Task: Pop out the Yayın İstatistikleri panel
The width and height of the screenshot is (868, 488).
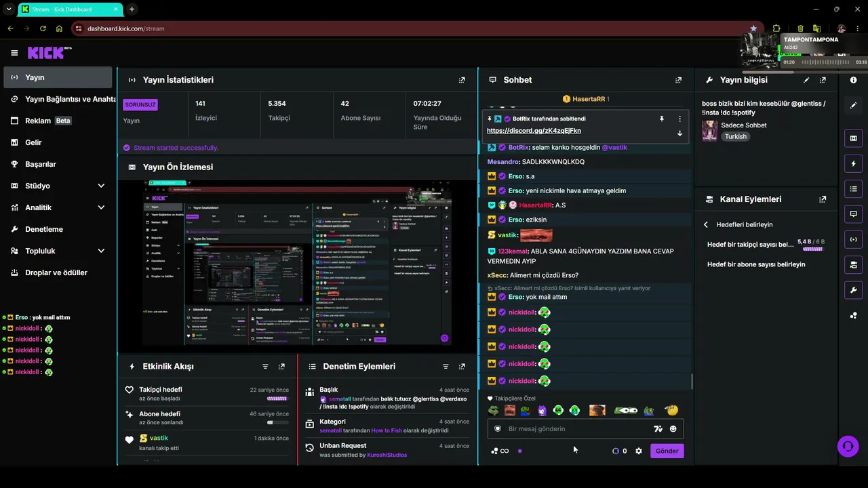Action: (x=462, y=80)
